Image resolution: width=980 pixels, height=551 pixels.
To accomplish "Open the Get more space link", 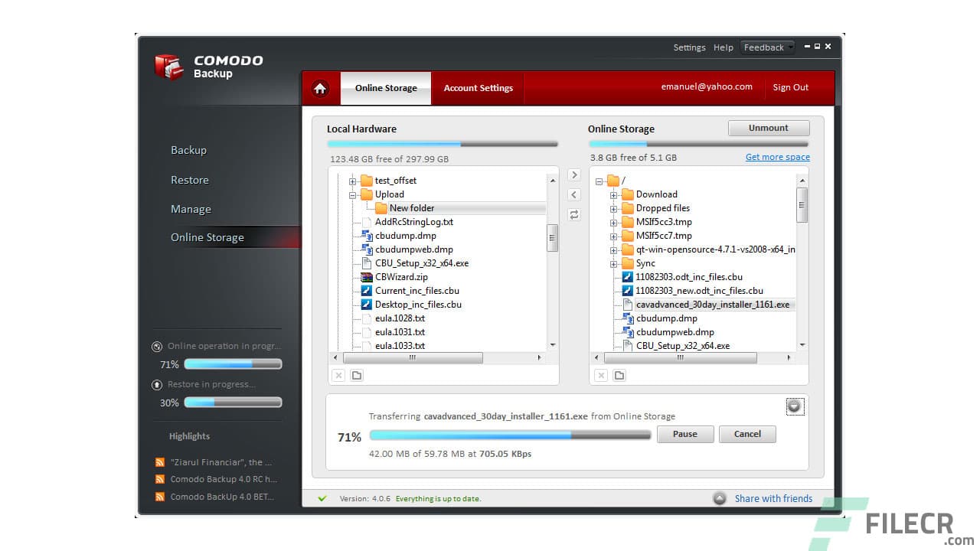I will (777, 156).
